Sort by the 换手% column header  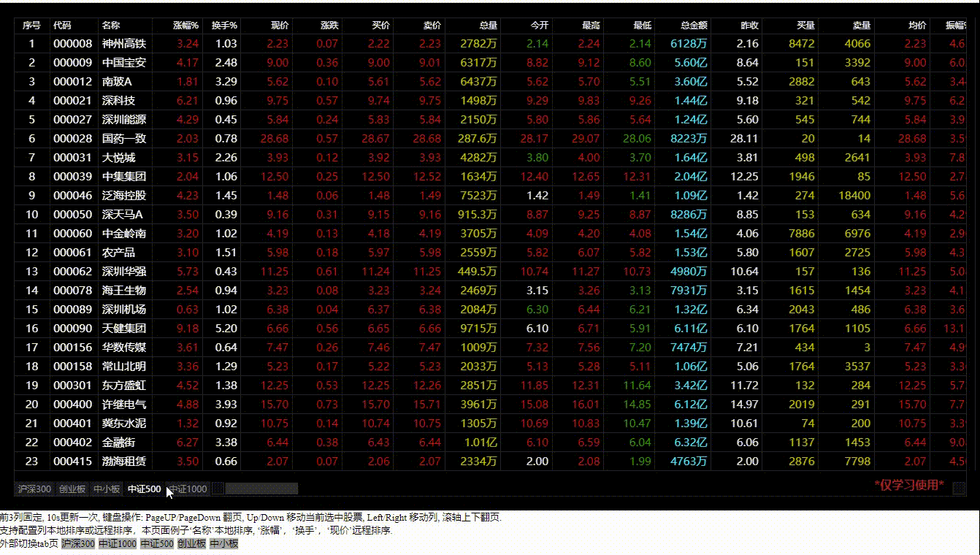224,26
